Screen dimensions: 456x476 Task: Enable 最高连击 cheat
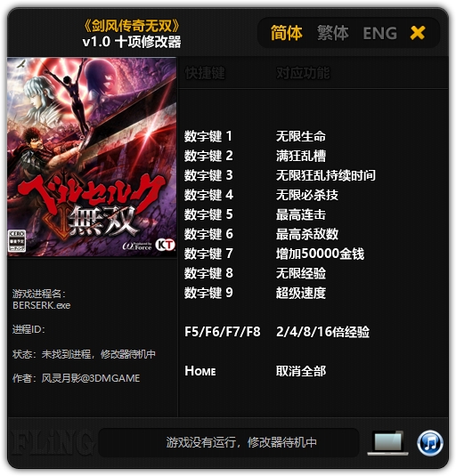[301, 214]
